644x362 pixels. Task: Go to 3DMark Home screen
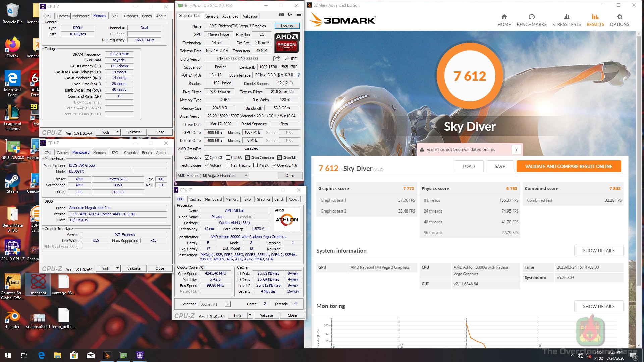pos(504,19)
